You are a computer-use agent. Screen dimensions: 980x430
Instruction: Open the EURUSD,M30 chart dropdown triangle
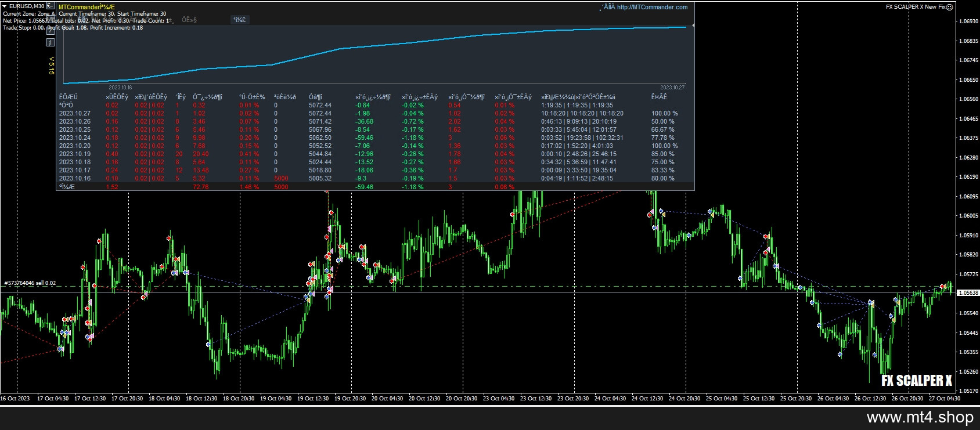[x=5, y=6]
